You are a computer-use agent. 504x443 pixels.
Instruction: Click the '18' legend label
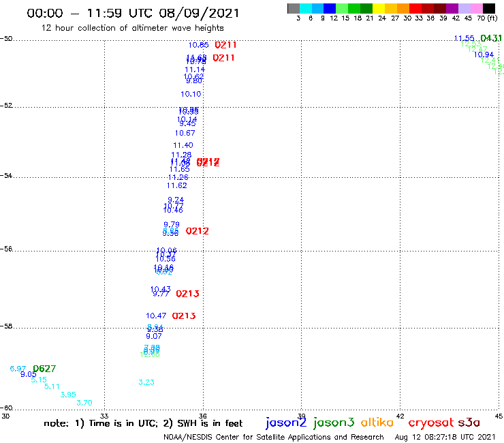(x=358, y=18)
